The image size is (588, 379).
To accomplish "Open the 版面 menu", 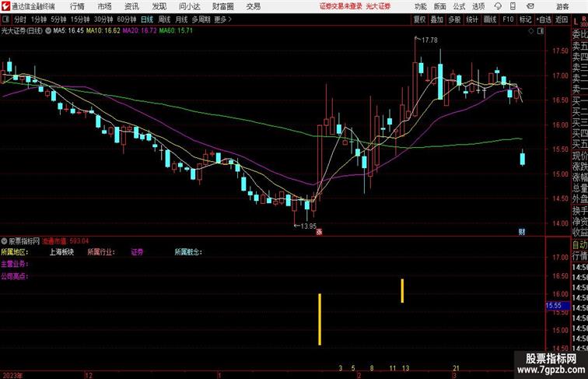I will tap(440, 6).
